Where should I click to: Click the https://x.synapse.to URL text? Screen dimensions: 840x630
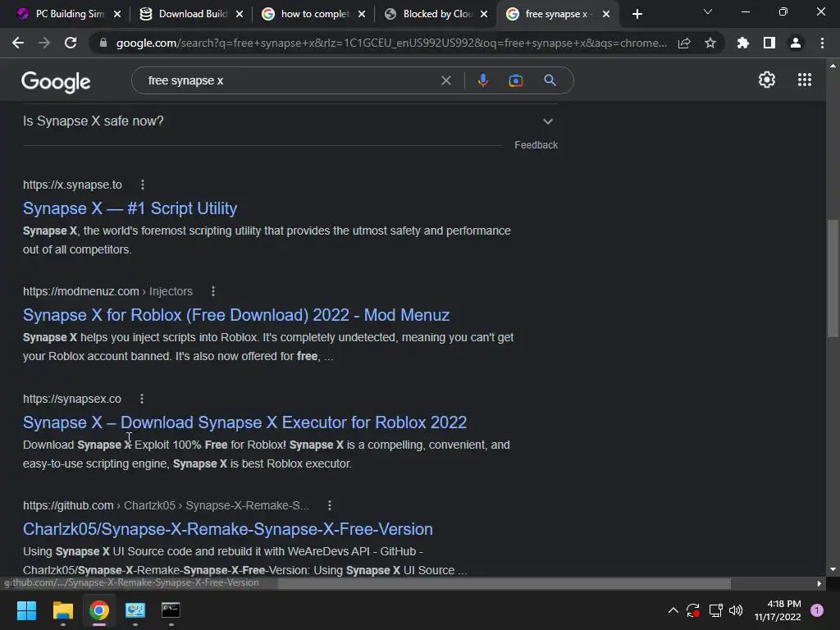pyautogui.click(x=72, y=185)
